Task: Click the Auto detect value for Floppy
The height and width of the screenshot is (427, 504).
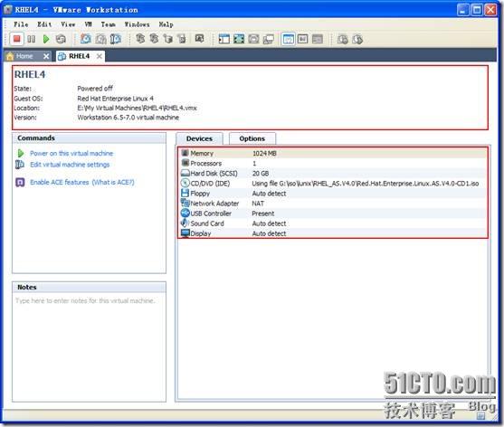Action: (x=269, y=194)
